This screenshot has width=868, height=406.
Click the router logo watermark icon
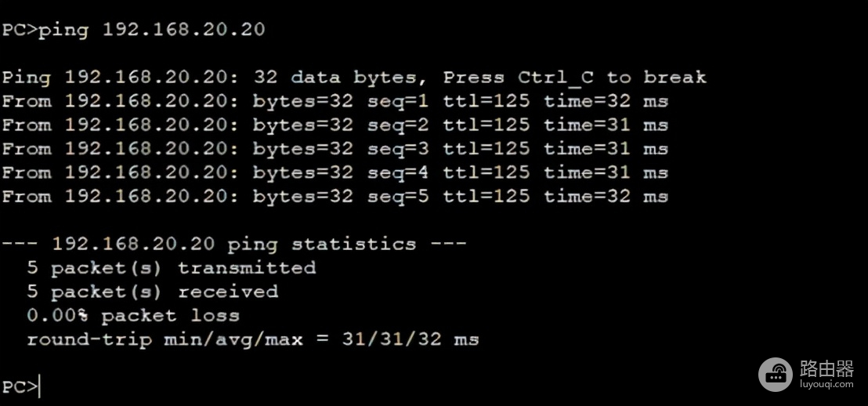pos(775,374)
